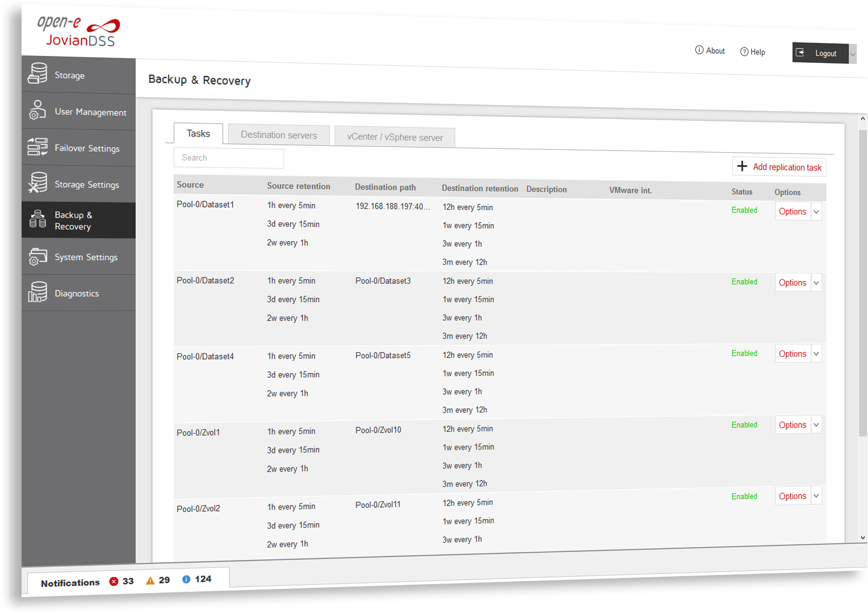Open the Help link
This screenshot has height=614, width=868.
tap(752, 52)
